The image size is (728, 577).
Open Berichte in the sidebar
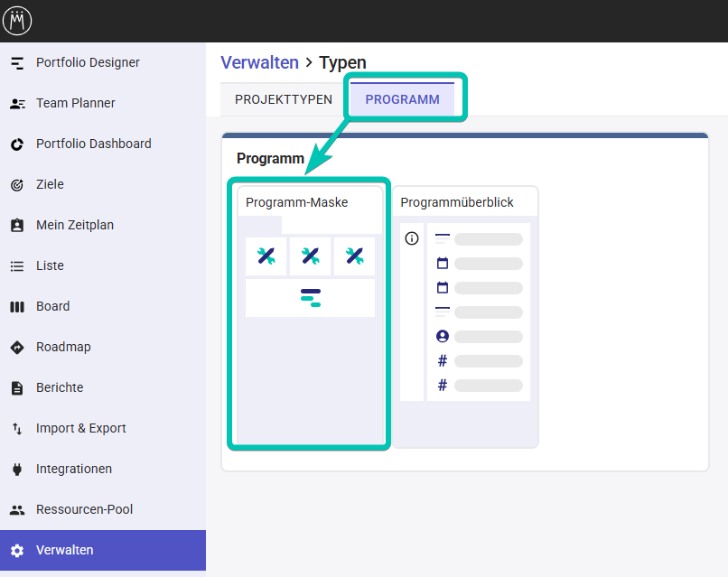[x=60, y=388]
